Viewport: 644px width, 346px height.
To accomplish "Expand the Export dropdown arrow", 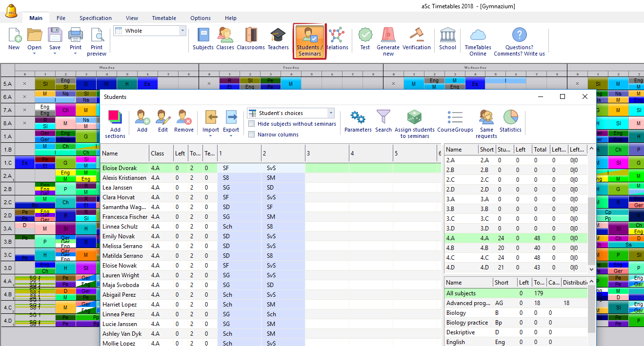I will [x=231, y=136].
